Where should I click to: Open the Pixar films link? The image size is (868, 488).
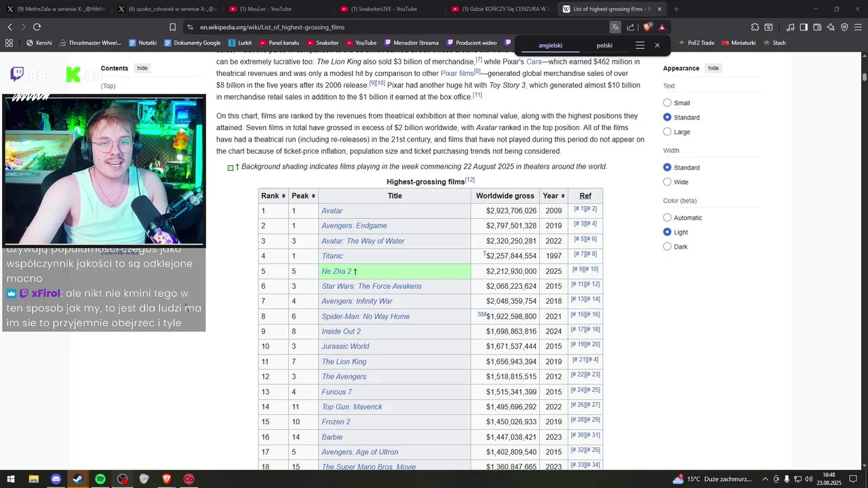(457, 73)
